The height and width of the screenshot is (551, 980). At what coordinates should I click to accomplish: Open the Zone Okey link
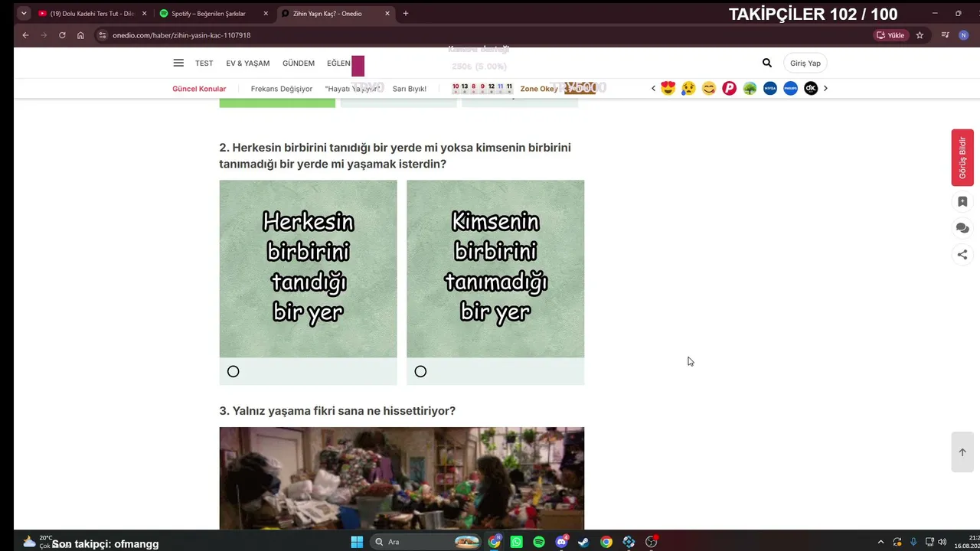tap(539, 89)
